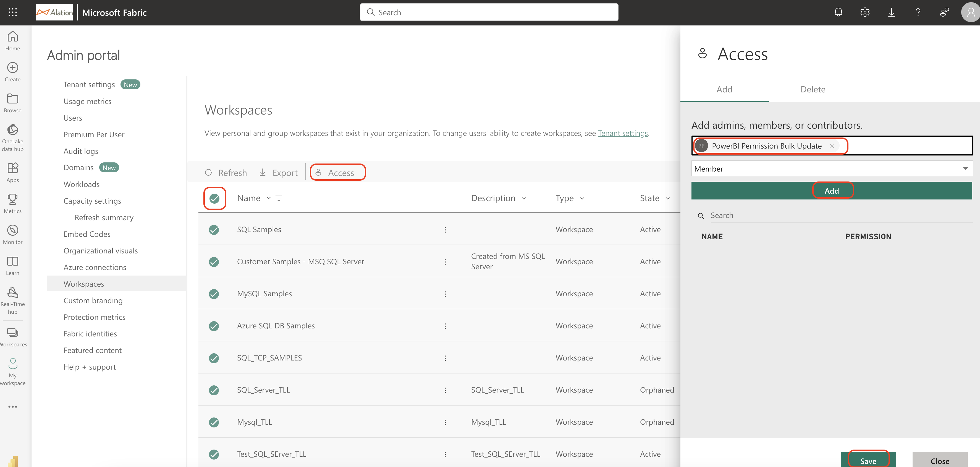Open settings gear in header
The width and height of the screenshot is (980, 467).
coord(865,12)
